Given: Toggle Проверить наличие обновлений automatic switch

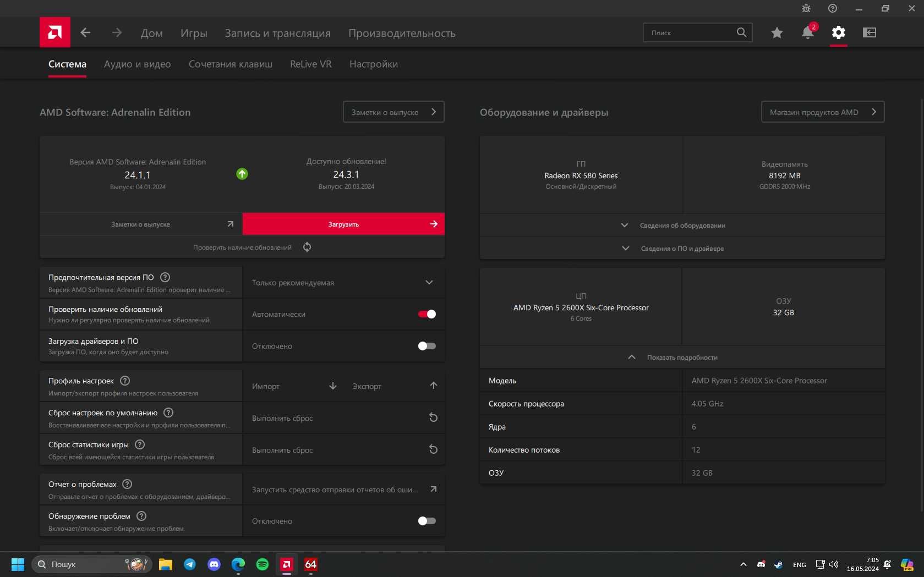Looking at the screenshot, I should tap(427, 314).
